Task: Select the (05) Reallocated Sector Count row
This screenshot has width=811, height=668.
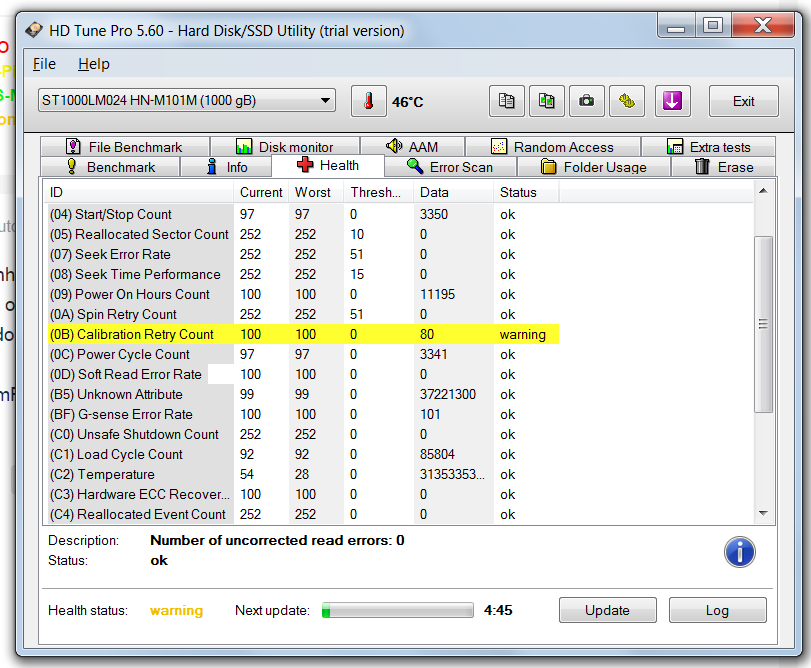Action: 302,234
